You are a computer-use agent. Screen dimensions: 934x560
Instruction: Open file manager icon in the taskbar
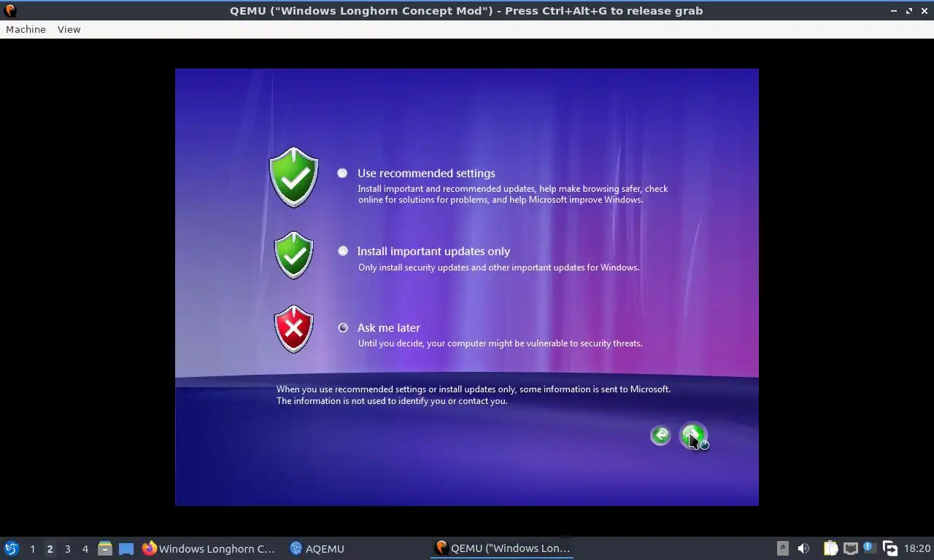105,548
